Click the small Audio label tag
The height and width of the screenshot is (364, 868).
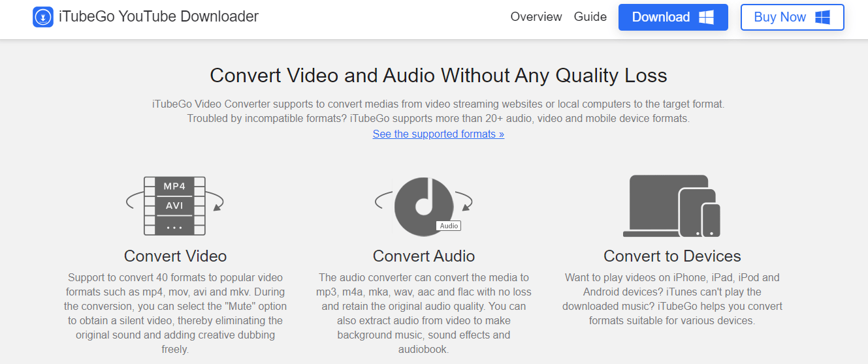449,226
